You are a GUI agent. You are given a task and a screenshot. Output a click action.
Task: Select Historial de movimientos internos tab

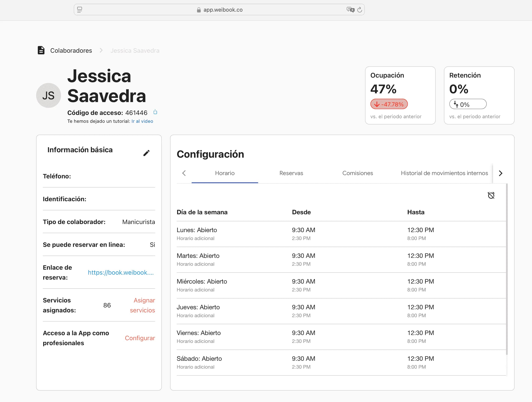444,173
